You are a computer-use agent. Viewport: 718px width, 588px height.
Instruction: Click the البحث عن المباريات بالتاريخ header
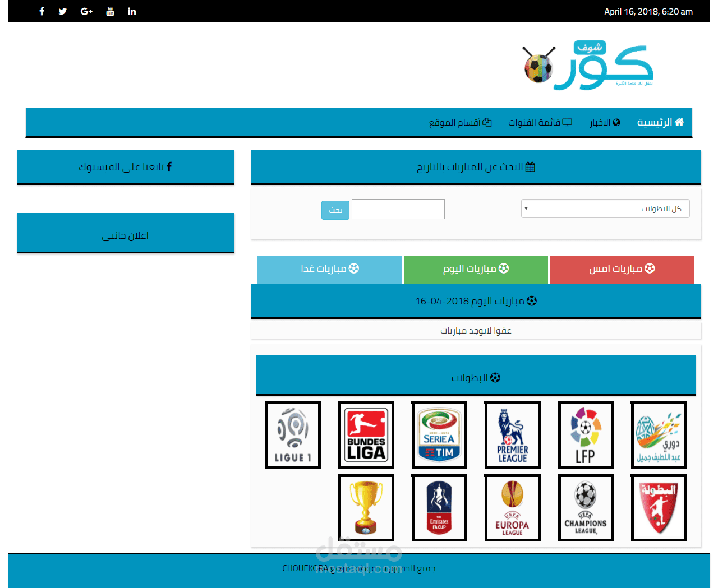[476, 167]
